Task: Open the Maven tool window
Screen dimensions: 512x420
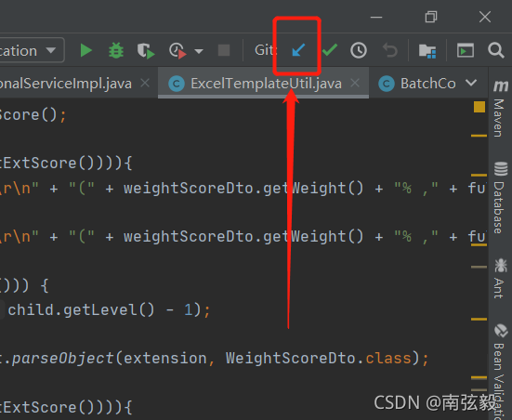Action: tap(500, 109)
